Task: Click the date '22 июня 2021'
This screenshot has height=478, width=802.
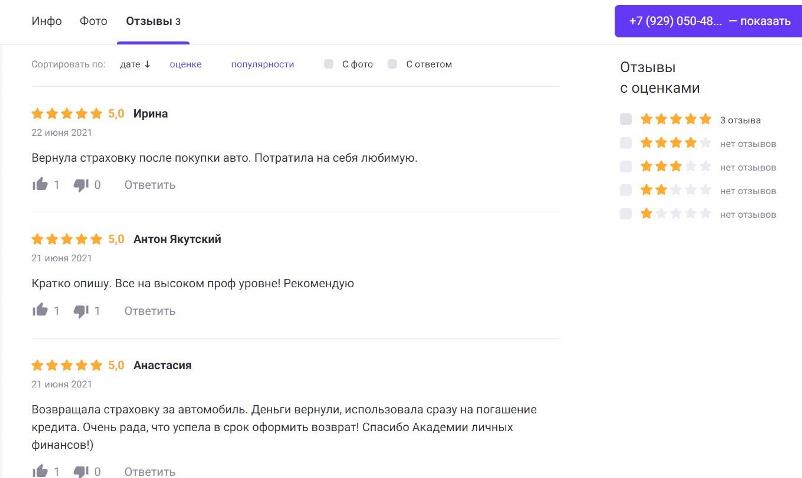Action: point(61,132)
